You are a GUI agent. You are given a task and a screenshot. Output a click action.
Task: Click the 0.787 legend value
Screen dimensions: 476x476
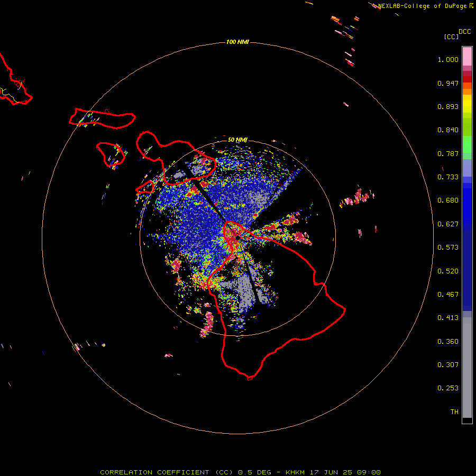[x=448, y=153]
